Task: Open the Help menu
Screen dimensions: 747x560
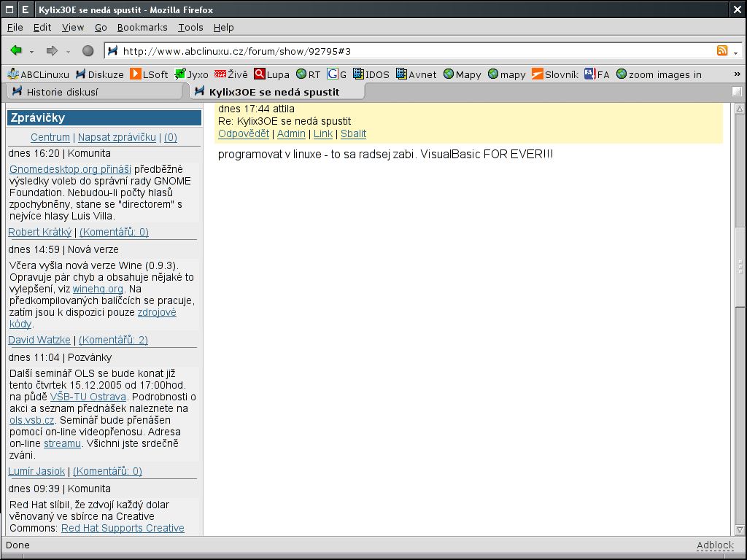Action: (x=223, y=27)
